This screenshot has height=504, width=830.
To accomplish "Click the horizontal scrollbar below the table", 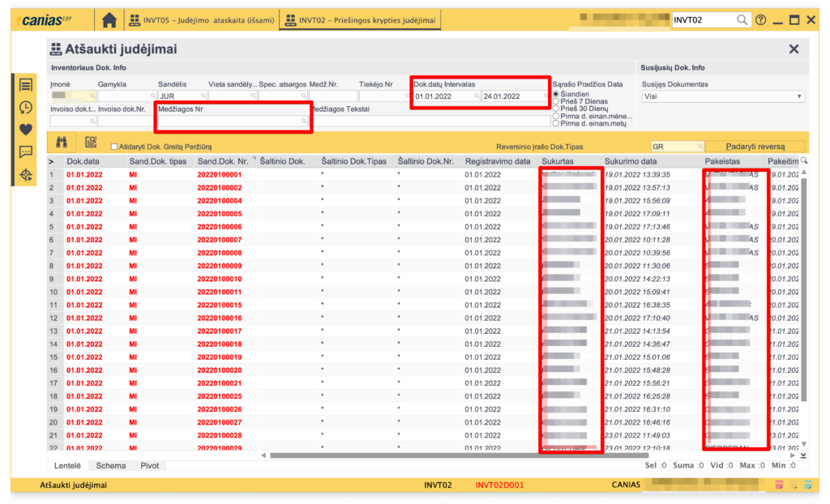I will pos(486,455).
